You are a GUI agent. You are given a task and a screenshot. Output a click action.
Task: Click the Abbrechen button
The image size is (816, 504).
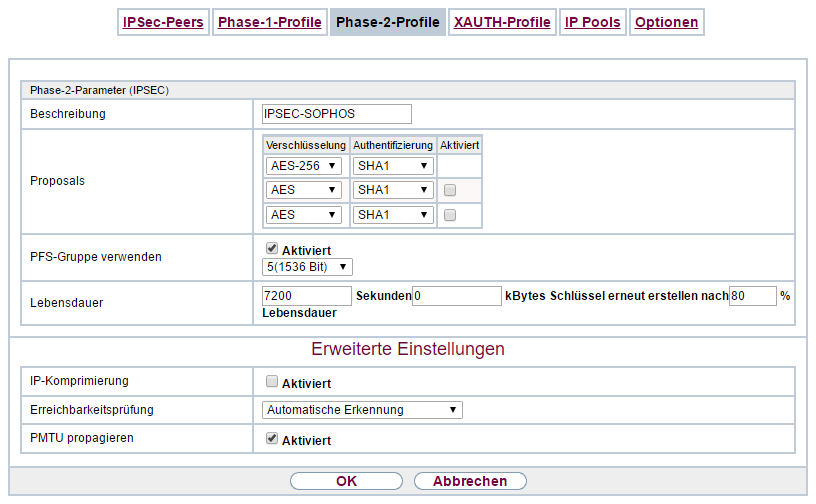(x=470, y=481)
